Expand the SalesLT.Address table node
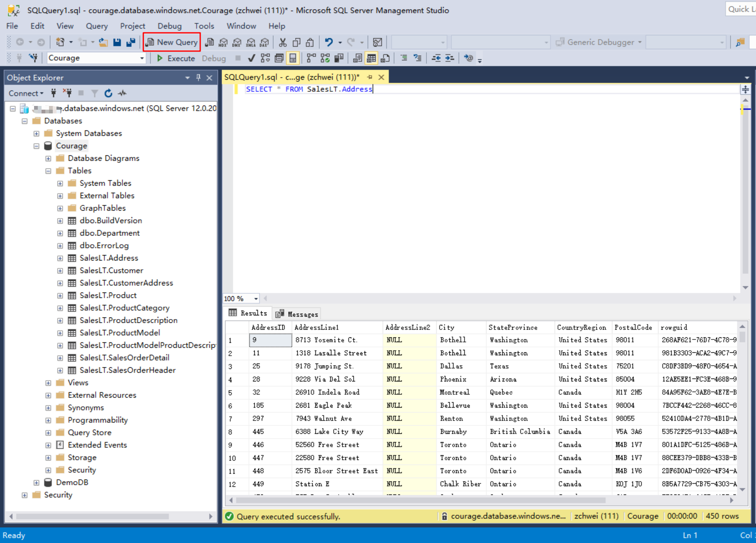Screen dimensions: 756x543 point(60,258)
